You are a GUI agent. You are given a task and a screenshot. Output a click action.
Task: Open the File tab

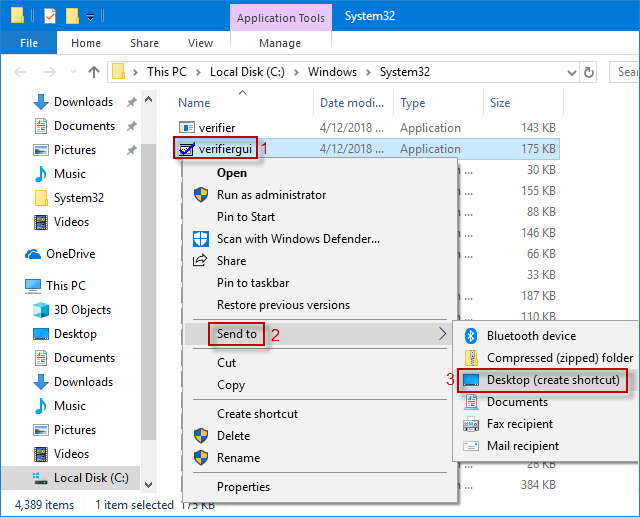coord(29,43)
